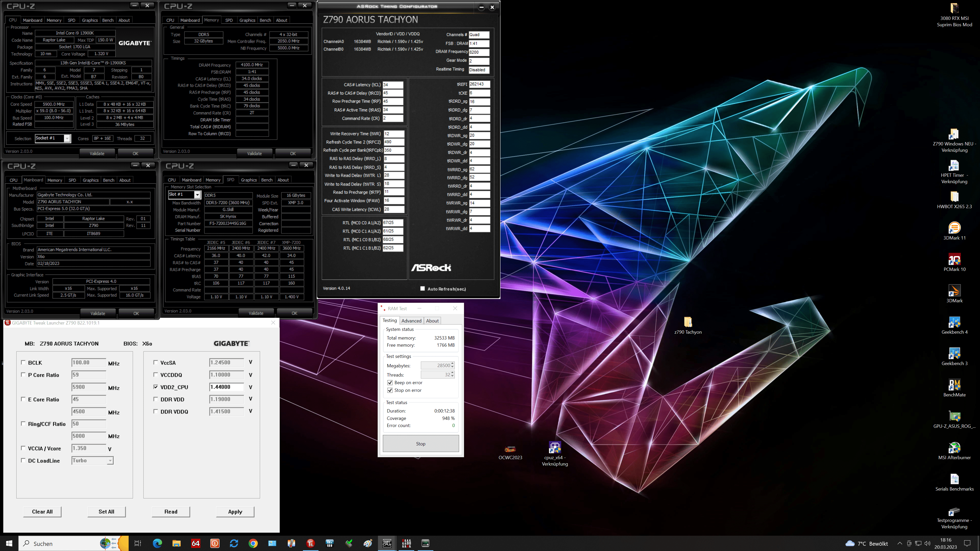Open the z790 Tachyon folder icon
The image size is (980, 551).
(688, 322)
